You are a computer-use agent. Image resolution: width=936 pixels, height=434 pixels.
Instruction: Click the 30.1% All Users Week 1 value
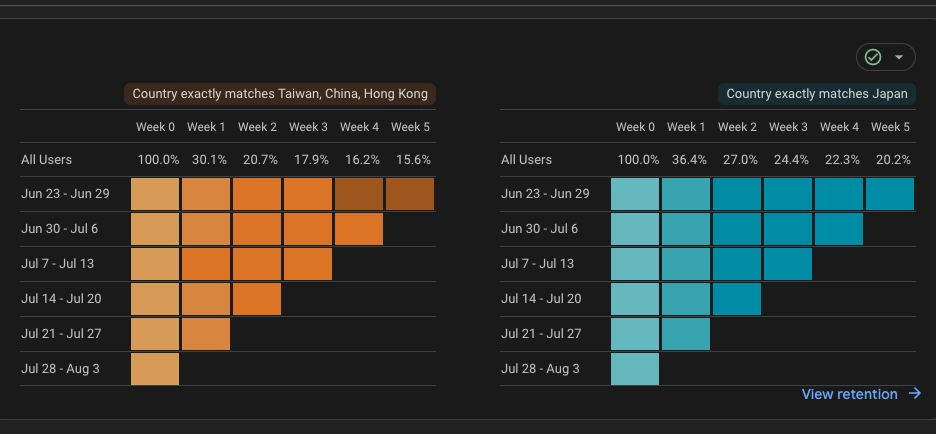pyautogui.click(x=206, y=159)
